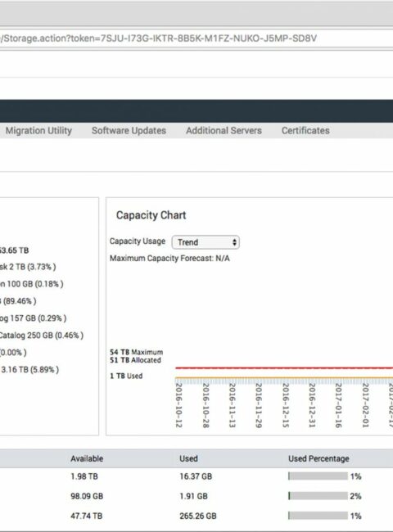Click the 2016-12-15 date label
This screenshot has width=393, height=532.
coord(286,405)
